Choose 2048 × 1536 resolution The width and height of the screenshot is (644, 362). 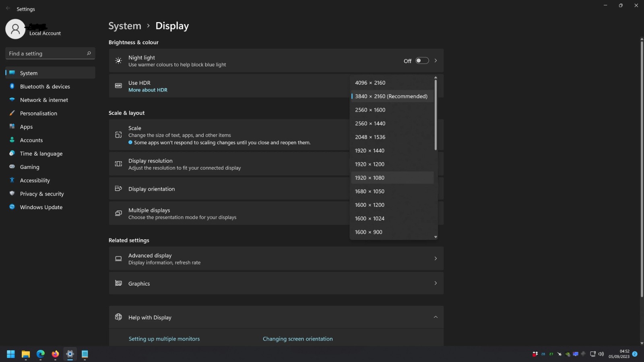392,137
